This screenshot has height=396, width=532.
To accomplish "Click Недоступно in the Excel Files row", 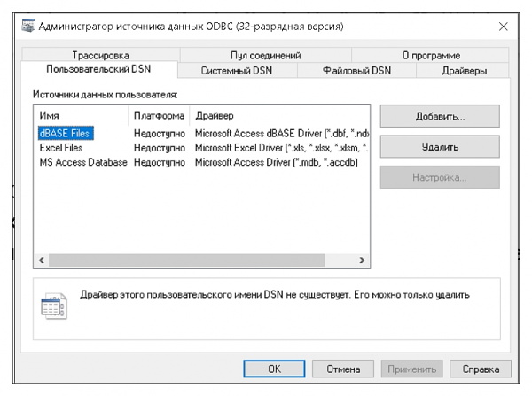I will (x=160, y=148).
